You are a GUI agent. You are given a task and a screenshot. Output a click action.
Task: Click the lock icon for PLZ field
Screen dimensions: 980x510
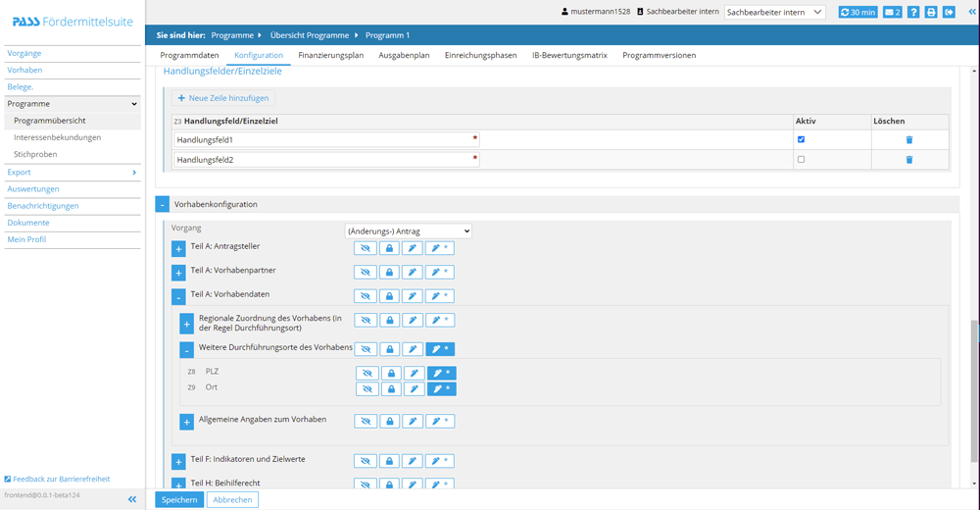[391, 374]
